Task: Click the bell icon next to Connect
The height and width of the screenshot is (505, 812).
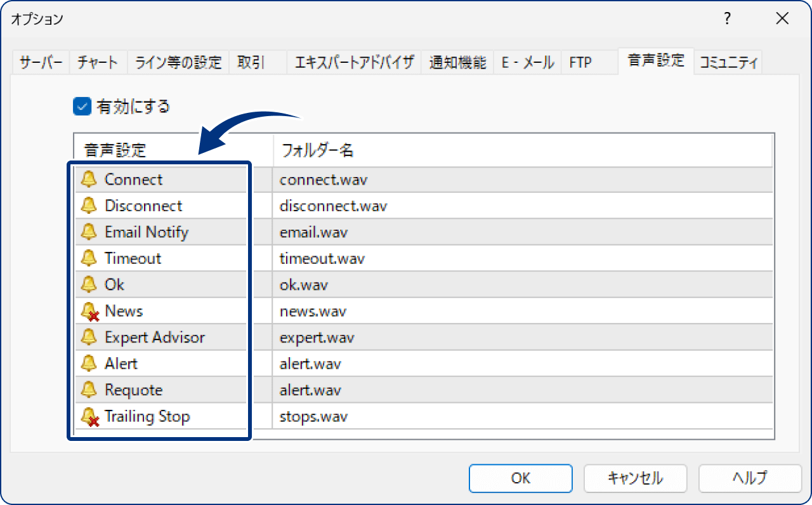Action: point(88,179)
